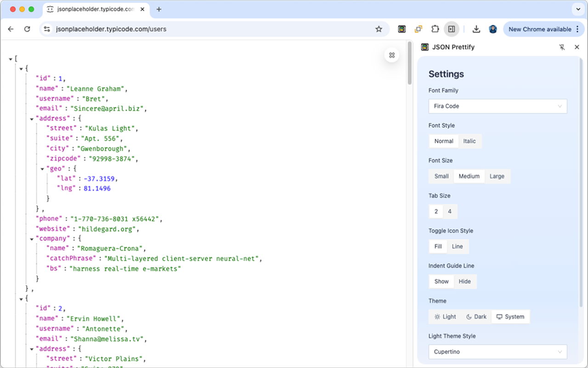Toggle the Chrome side panel button
This screenshot has width=588, height=368.
pyautogui.click(x=452, y=29)
